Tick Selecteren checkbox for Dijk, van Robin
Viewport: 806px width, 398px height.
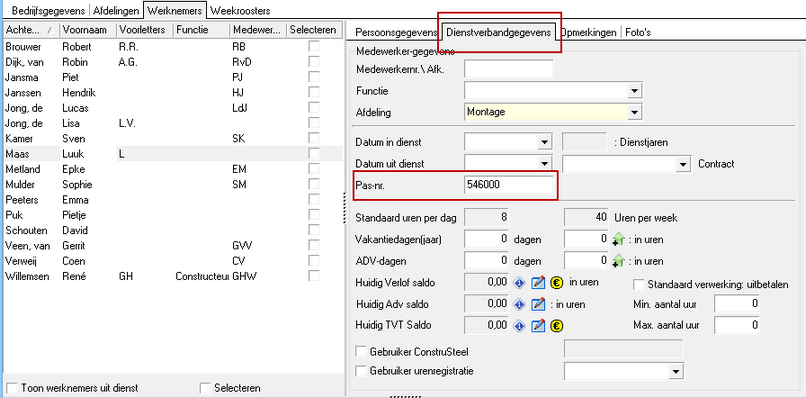tap(314, 62)
